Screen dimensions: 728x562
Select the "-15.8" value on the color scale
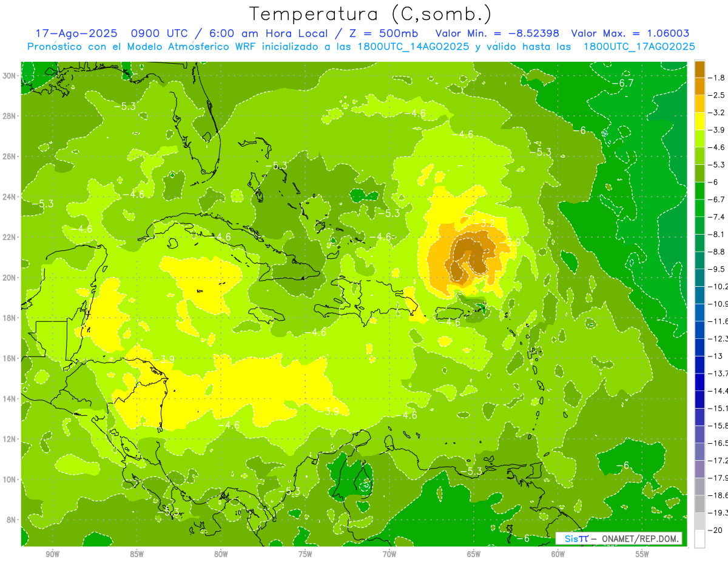click(718, 426)
